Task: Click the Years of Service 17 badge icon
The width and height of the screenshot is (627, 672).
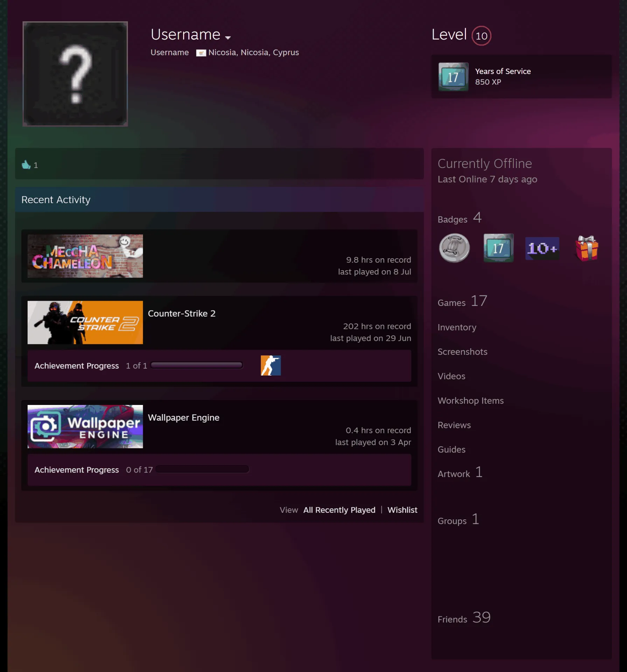Action: [x=453, y=77]
